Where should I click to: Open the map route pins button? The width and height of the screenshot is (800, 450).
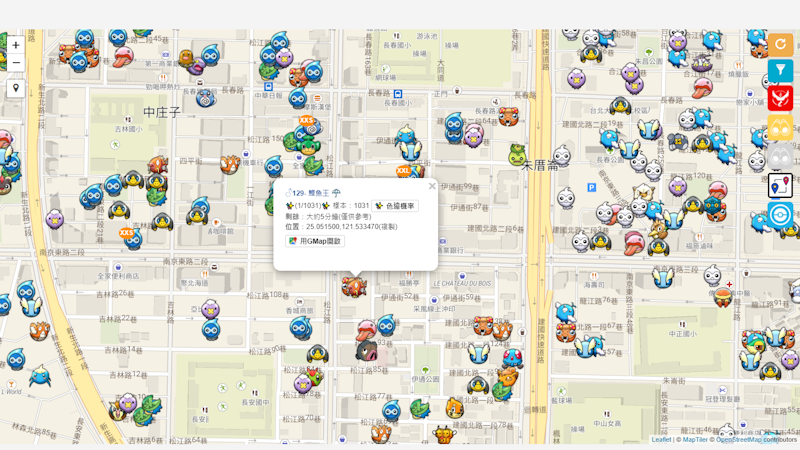click(780, 186)
